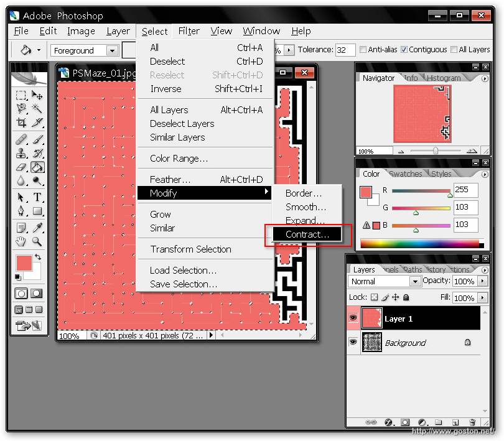Click the foreground color swatch in toolbox
This screenshot has width=504, height=441.
[x=24, y=263]
